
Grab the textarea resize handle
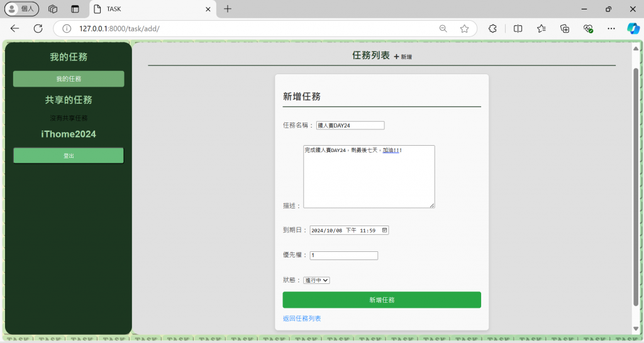pos(432,205)
